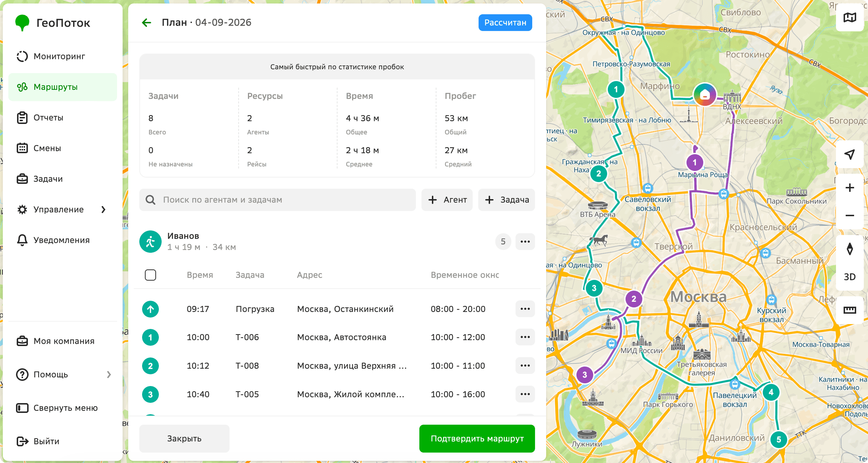Click purple route marker 3 on map
Screen dimensions: 868x463
[x=584, y=375]
